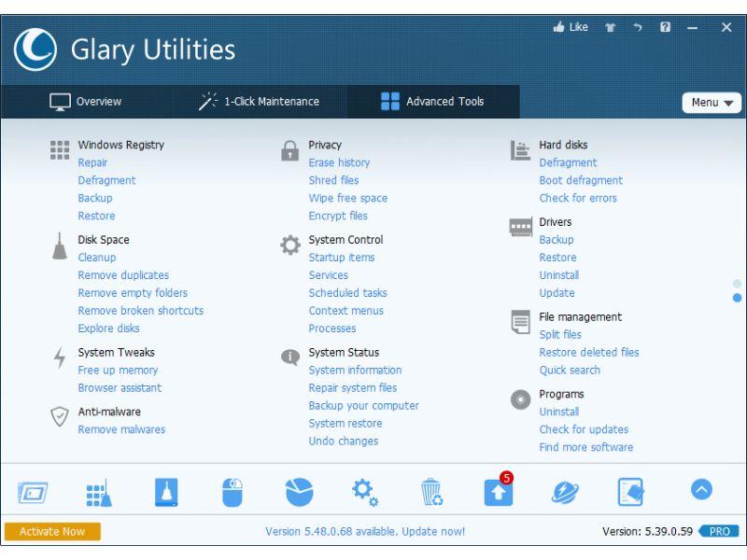Screen dimensions: 747x560
Task: Click the Disk Space broom icon
Action: coord(60,245)
